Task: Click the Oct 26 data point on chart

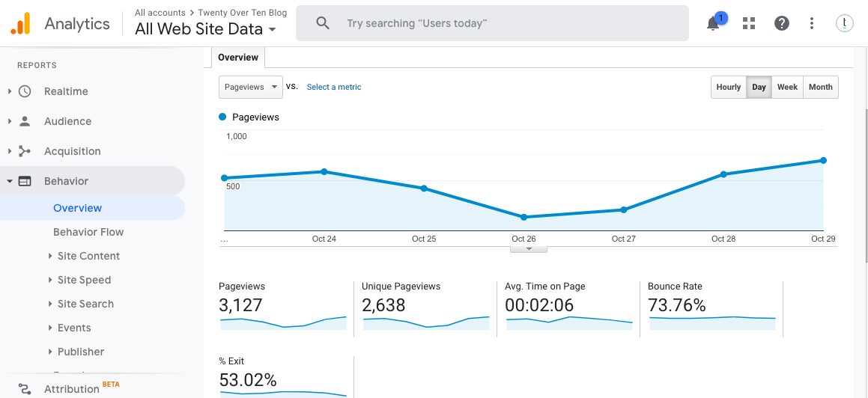Action: point(523,217)
